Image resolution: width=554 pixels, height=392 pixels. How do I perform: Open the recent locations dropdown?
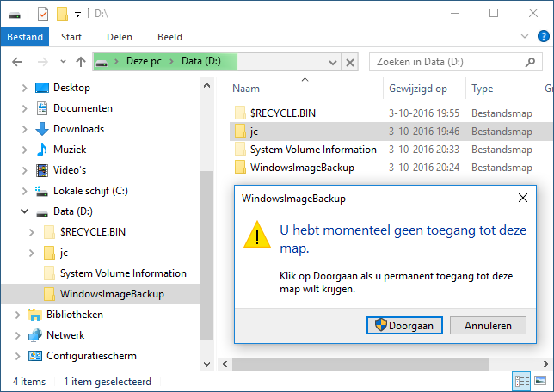(x=63, y=62)
